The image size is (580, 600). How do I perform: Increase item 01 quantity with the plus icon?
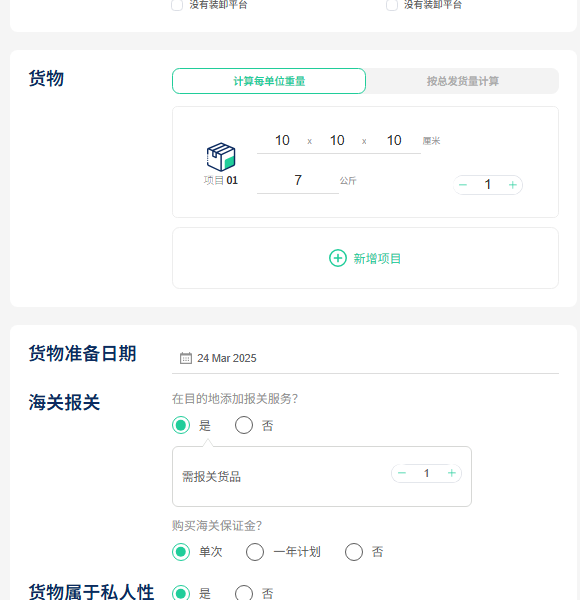tap(513, 185)
